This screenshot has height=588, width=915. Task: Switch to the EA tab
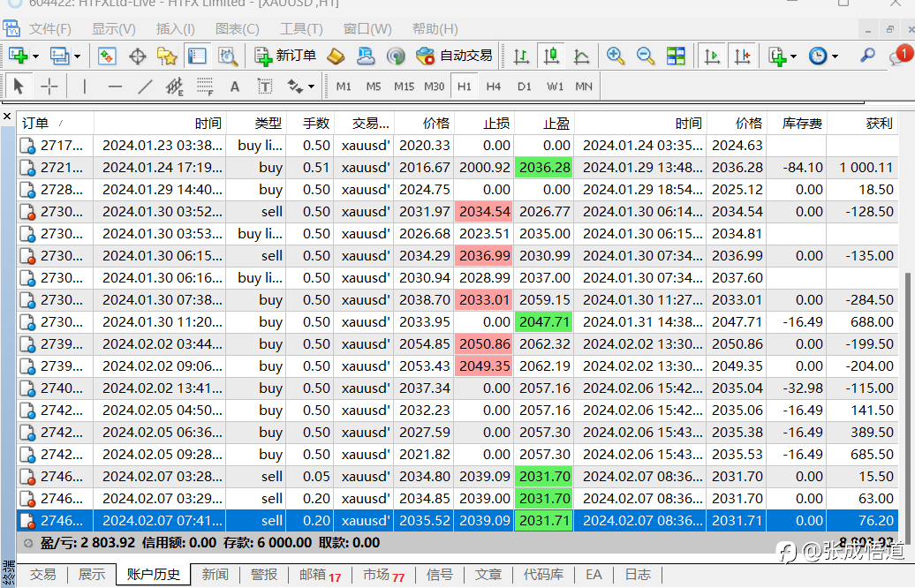(x=594, y=575)
